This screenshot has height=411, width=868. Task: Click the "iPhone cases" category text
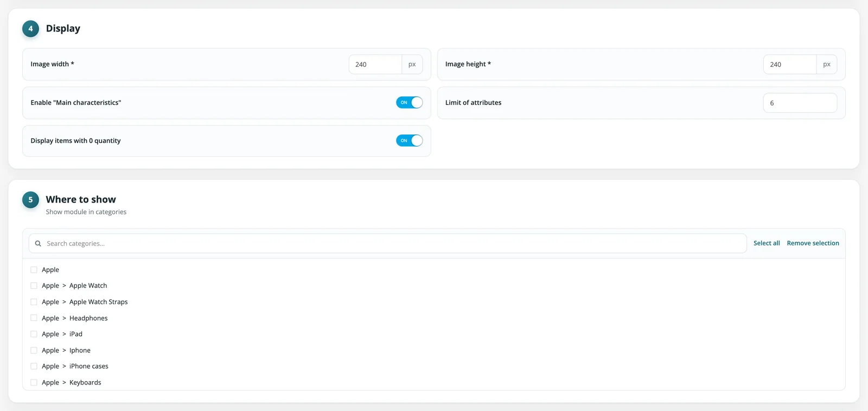(89, 366)
